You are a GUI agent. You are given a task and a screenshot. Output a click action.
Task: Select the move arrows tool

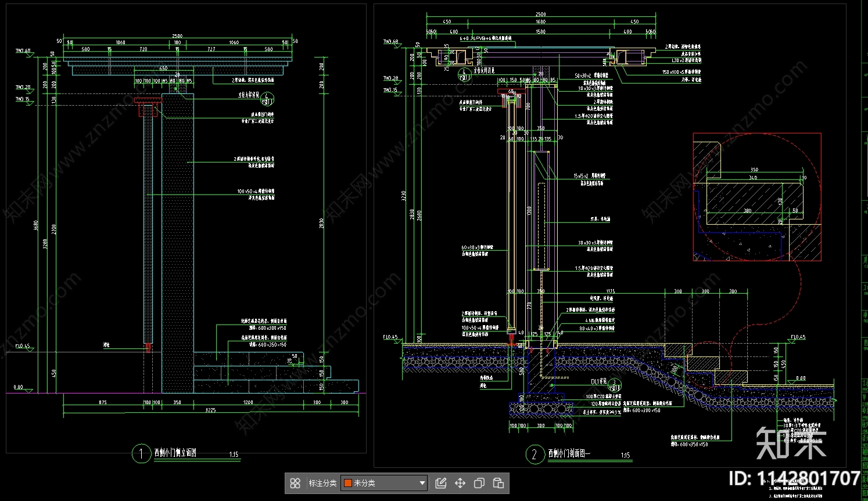(x=460, y=483)
